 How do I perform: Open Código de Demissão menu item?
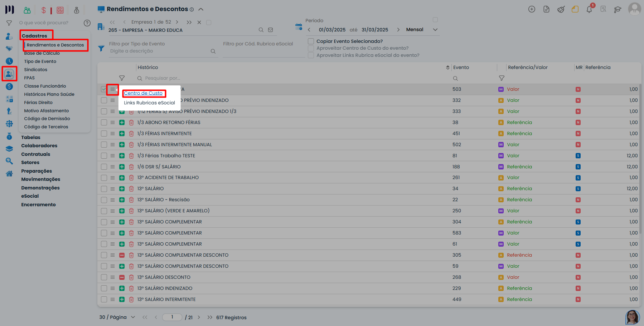(x=47, y=119)
